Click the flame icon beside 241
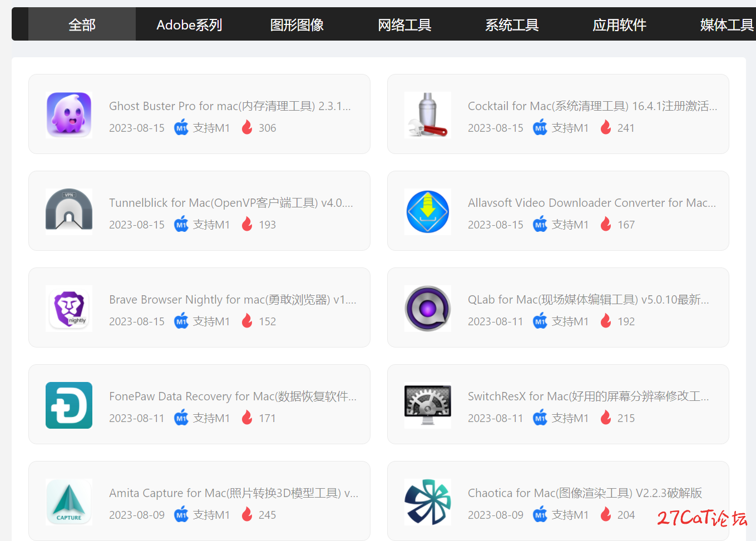 tap(606, 127)
